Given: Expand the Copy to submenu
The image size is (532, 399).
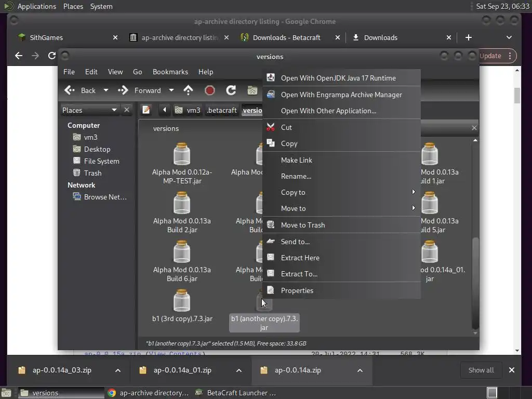Looking at the screenshot, I should [342, 192].
